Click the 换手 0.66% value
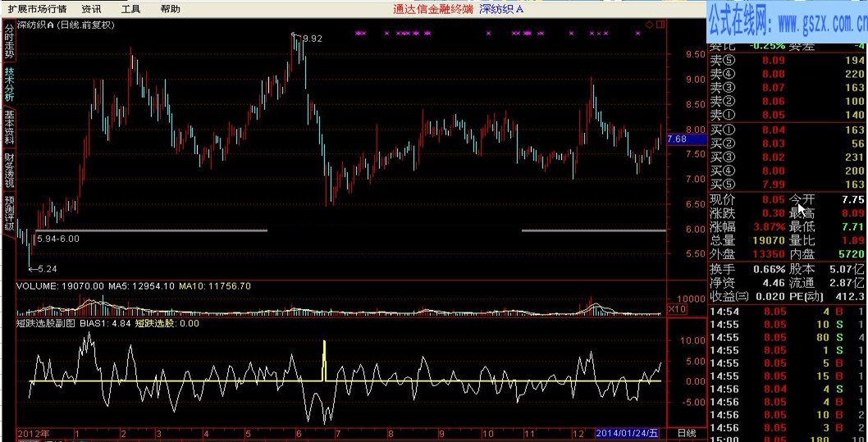The image size is (868, 442). click(x=770, y=270)
